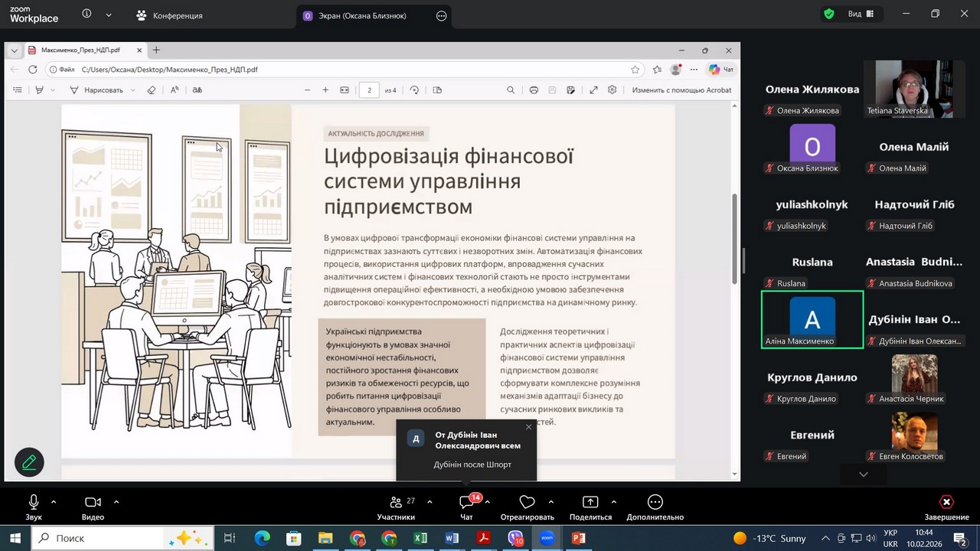This screenshot has height=551, width=980.
Task: Click the Share (Поделиться) screen icon
Action: [590, 503]
